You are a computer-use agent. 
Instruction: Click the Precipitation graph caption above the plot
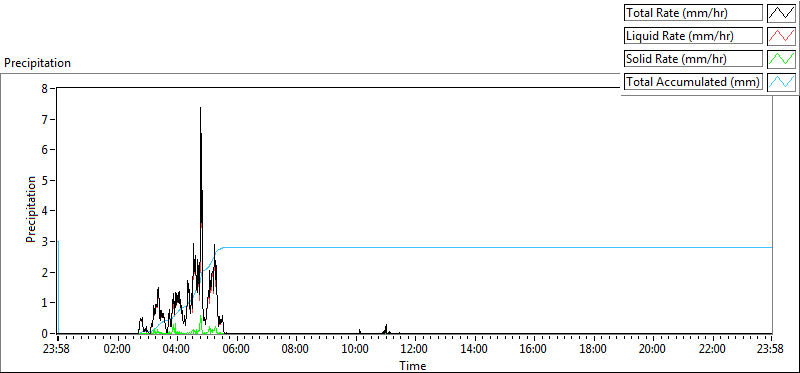[x=37, y=63]
